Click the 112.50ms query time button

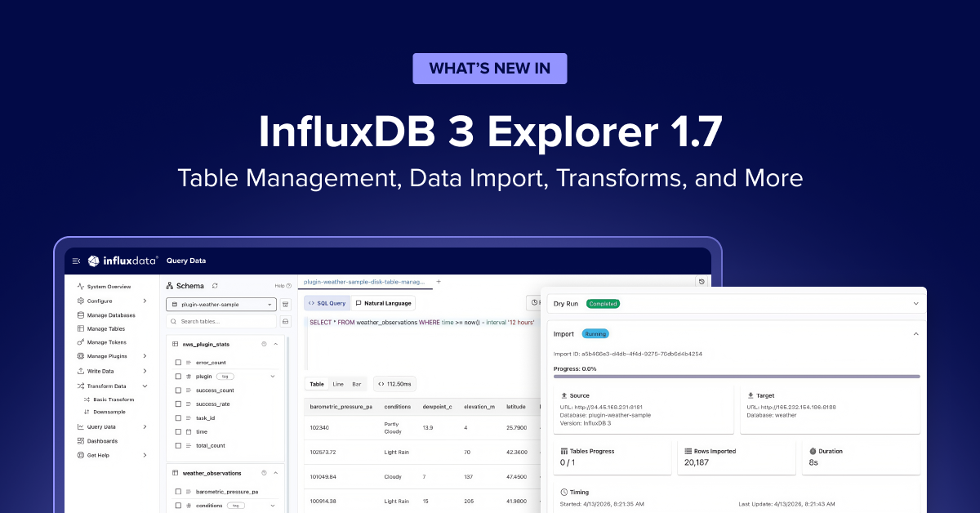pyautogui.click(x=396, y=383)
